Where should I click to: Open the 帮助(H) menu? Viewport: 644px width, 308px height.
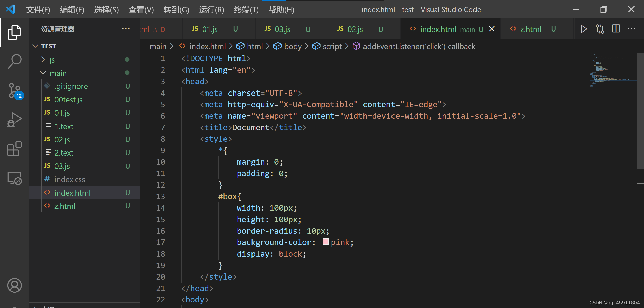tap(281, 10)
